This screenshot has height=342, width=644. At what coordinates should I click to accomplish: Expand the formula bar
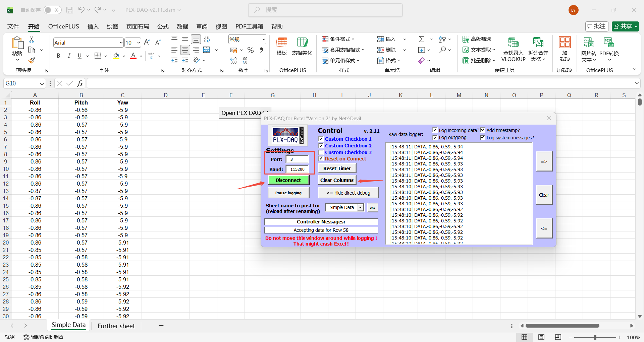636,83
